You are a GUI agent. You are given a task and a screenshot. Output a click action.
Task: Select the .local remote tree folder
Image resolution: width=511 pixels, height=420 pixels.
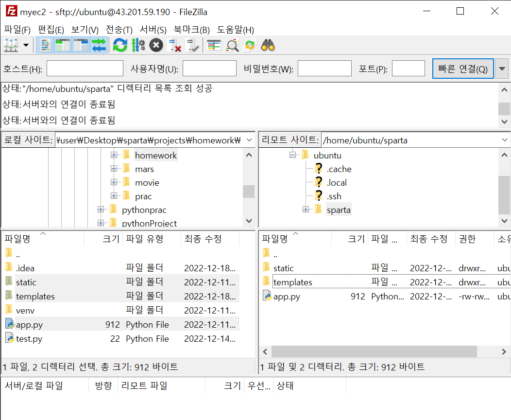point(337,183)
